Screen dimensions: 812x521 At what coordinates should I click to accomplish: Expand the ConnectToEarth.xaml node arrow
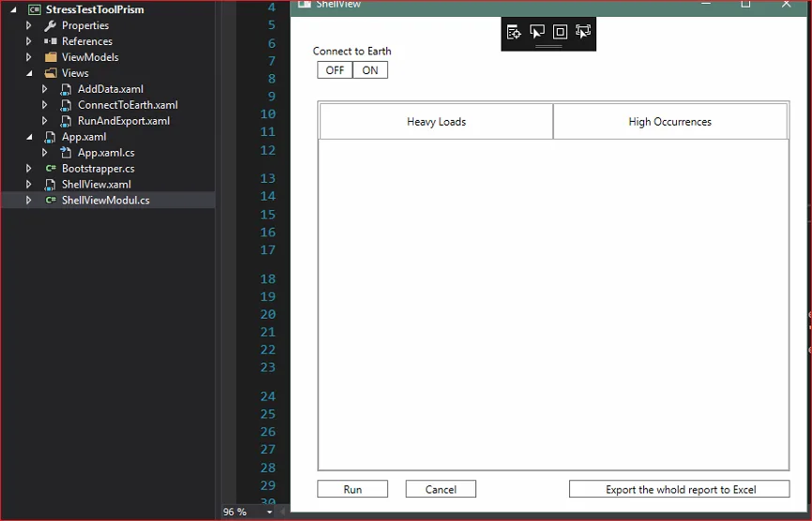44,105
